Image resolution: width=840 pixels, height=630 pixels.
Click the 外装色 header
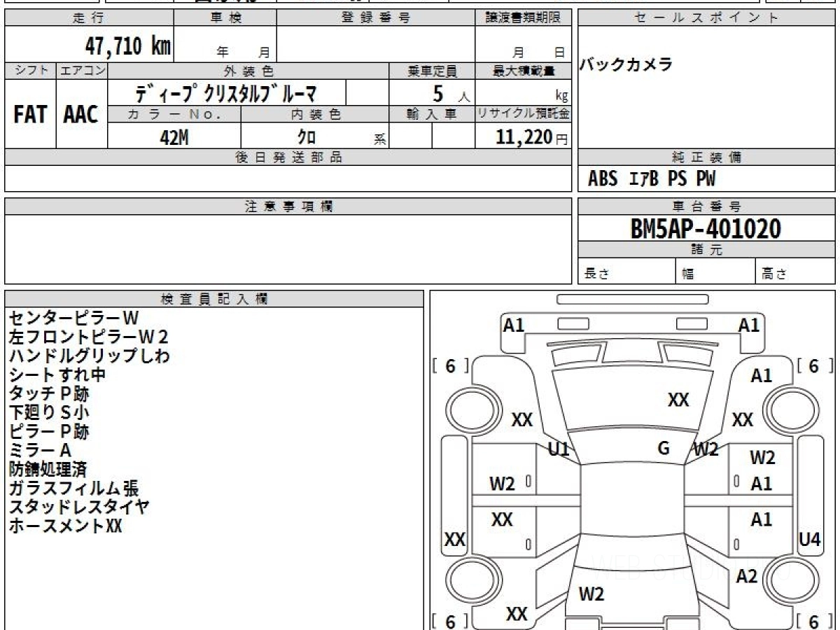click(x=248, y=71)
